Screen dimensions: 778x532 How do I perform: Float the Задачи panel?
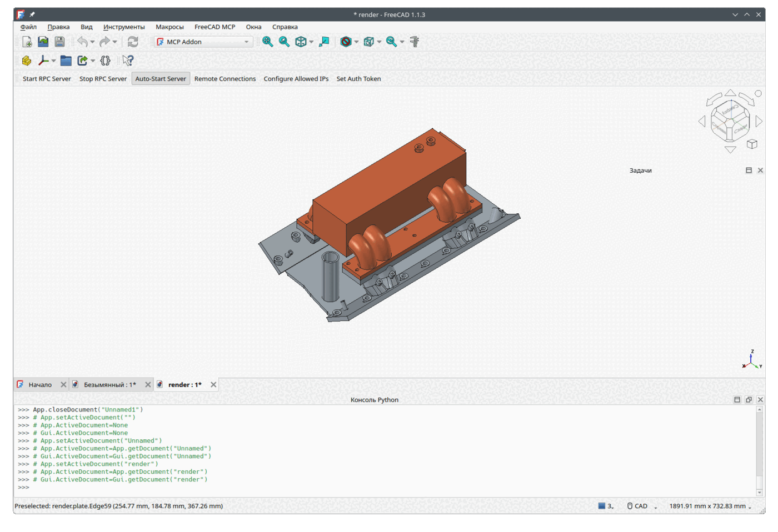click(x=749, y=170)
